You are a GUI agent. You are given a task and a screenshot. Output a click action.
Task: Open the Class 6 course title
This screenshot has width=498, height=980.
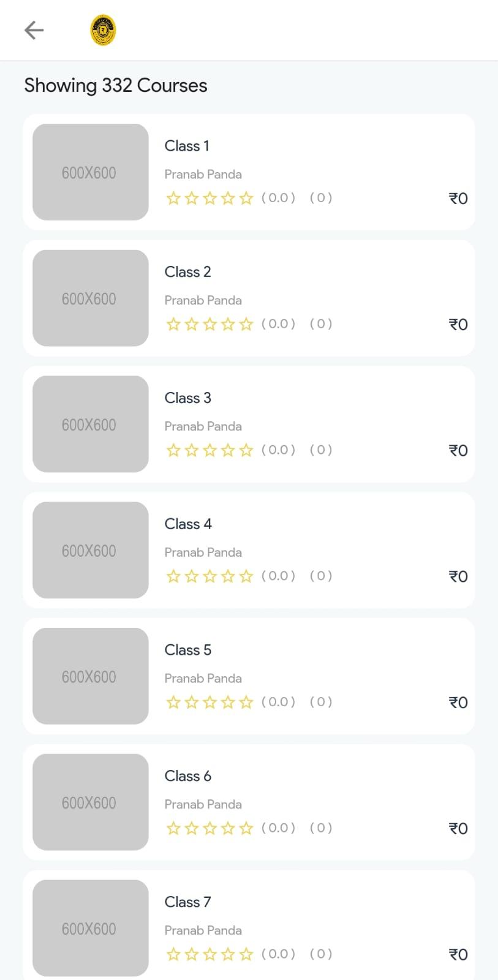187,776
